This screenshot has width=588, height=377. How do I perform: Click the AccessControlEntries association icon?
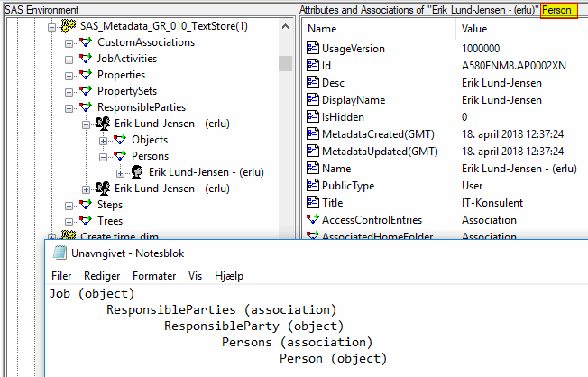click(313, 220)
